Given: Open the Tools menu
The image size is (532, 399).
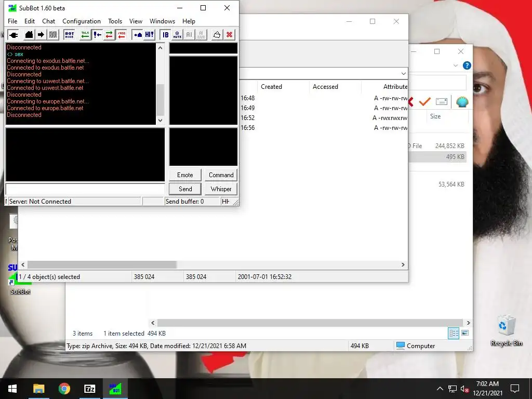Looking at the screenshot, I should (115, 21).
